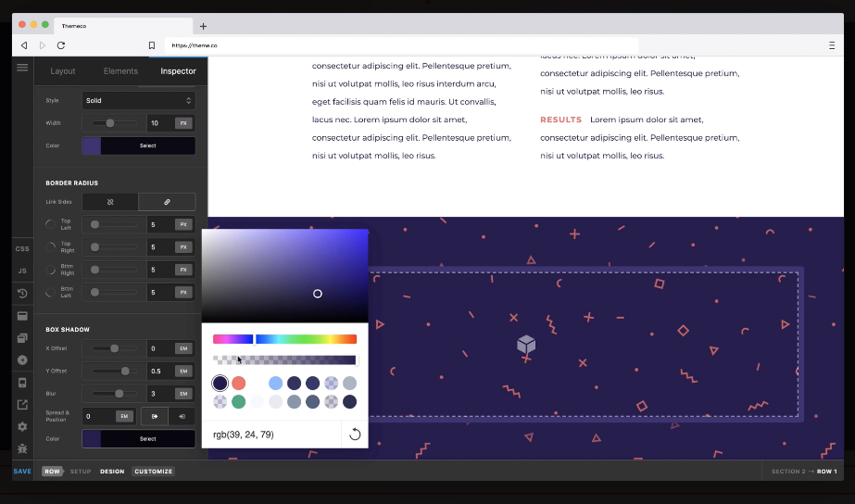Unlink the border radius sides

(110, 202)
